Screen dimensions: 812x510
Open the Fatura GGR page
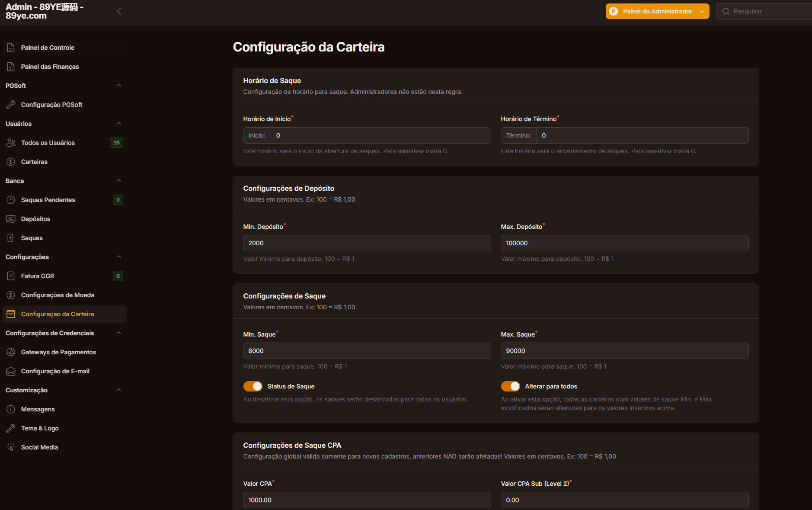pos(38,276)
